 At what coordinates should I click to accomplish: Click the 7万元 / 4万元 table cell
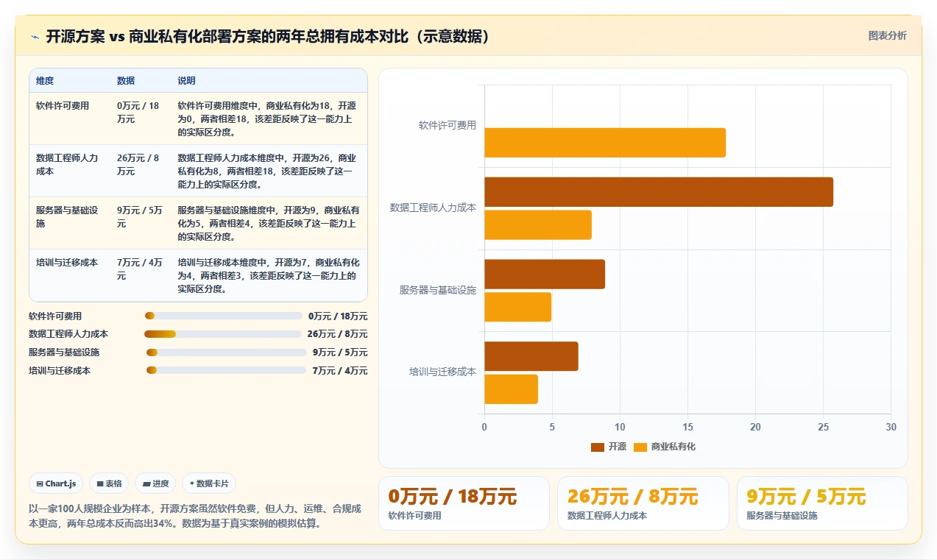pos(140,269)
